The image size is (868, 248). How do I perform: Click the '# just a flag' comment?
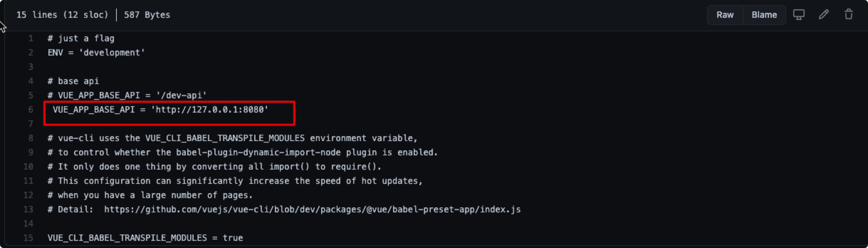(x=81, y=38)
